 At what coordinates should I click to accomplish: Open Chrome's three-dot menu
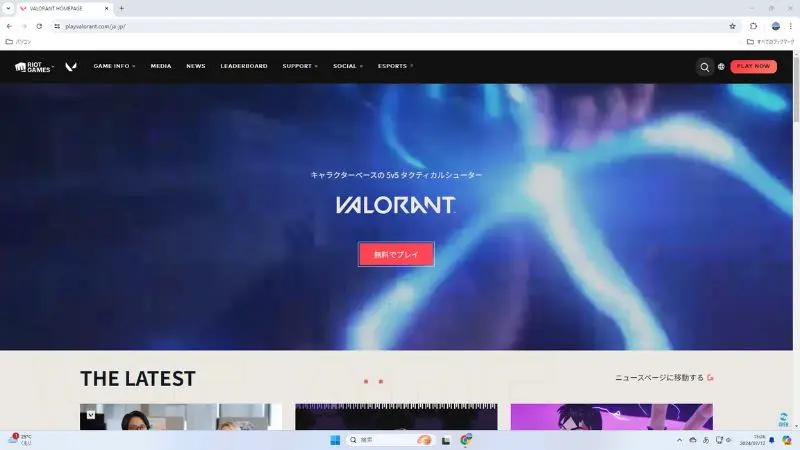[x=791, y=26]
